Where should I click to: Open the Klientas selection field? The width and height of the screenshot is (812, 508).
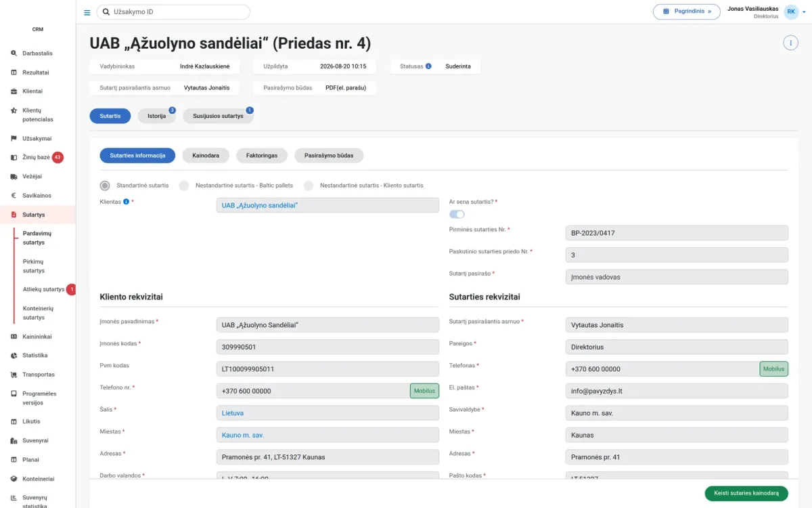point(328,205)
